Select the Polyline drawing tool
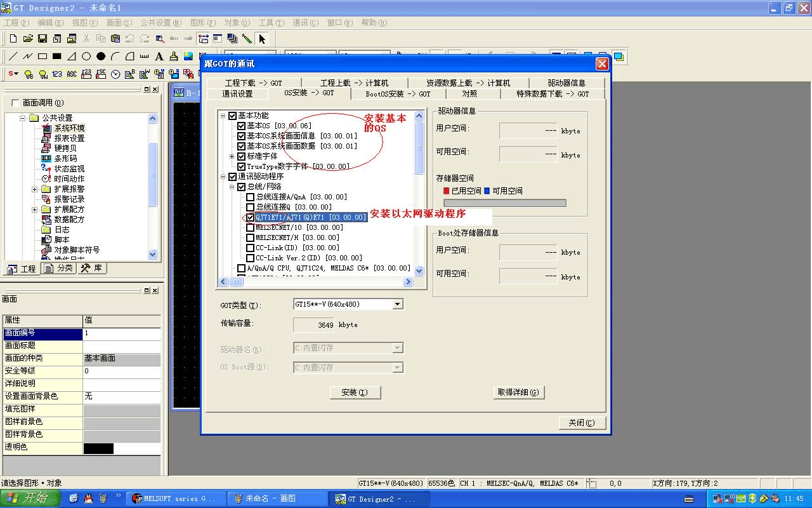812x508 pixels. pos(27,57)
